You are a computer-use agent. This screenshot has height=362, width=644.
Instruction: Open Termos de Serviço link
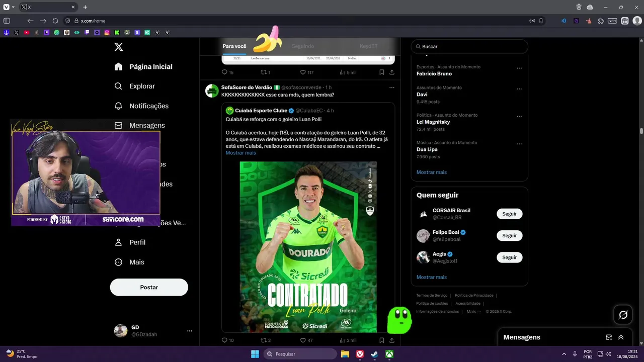click(x=432, y=296)
